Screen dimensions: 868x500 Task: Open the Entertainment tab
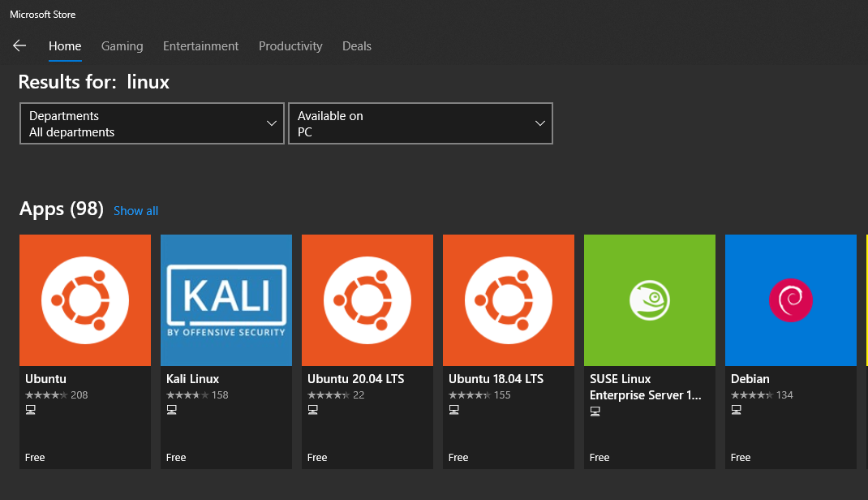click(201, 46)
